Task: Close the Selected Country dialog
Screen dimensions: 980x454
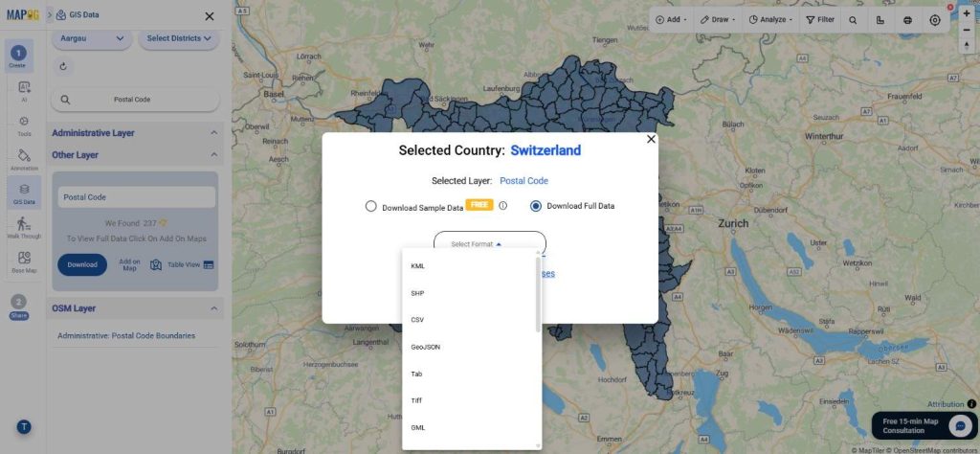Action: 651,140
